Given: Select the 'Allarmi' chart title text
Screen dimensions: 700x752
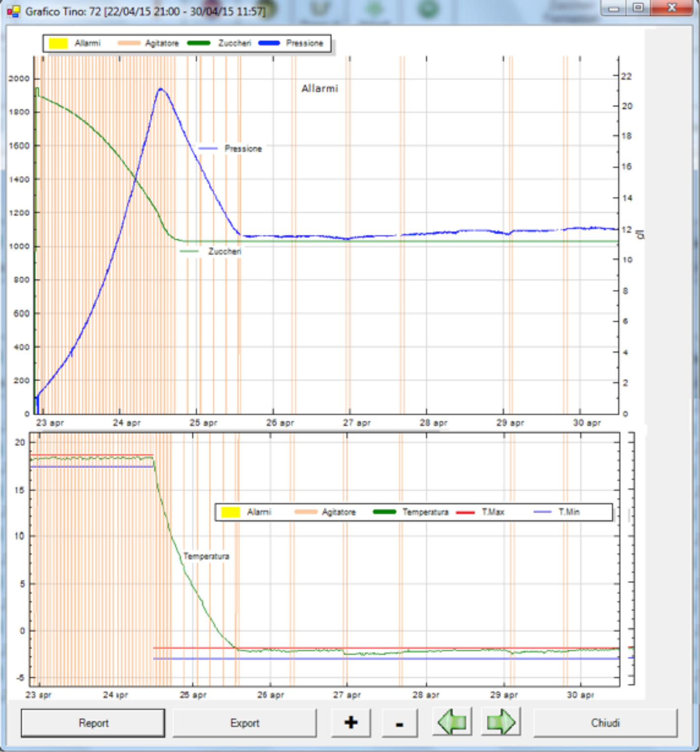Looking at the screenshot, I should pyautogui.click(x=320, y=89).
